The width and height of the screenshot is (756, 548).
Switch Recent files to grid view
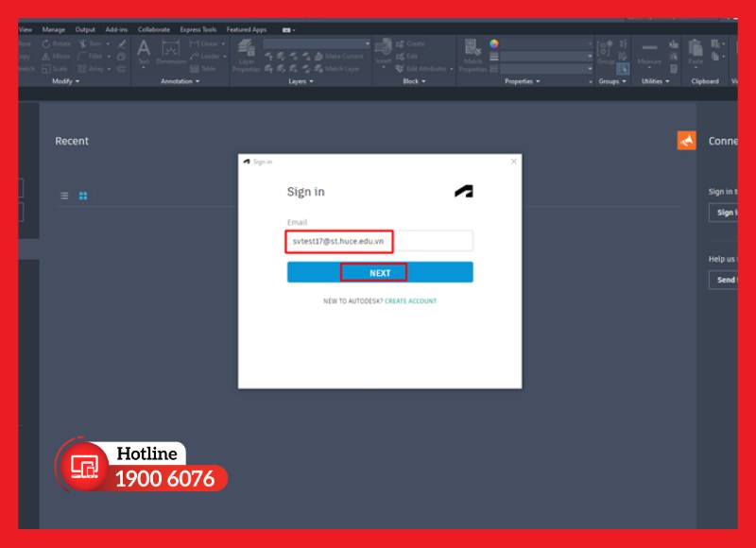click(83, 196)
